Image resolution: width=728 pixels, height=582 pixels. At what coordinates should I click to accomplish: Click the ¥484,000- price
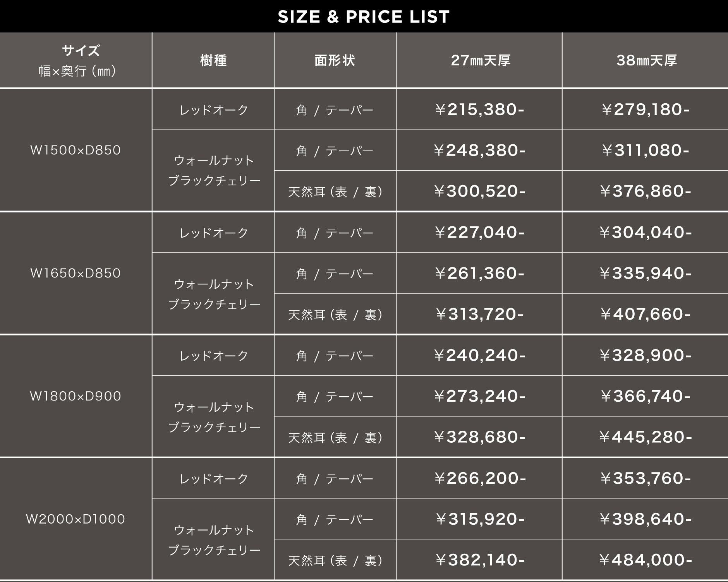coord(646,560)
